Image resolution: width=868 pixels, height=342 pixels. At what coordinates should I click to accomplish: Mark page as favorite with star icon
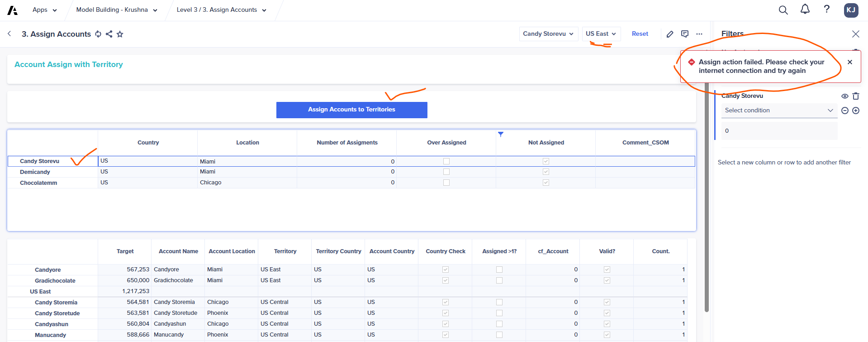(120, 34)
